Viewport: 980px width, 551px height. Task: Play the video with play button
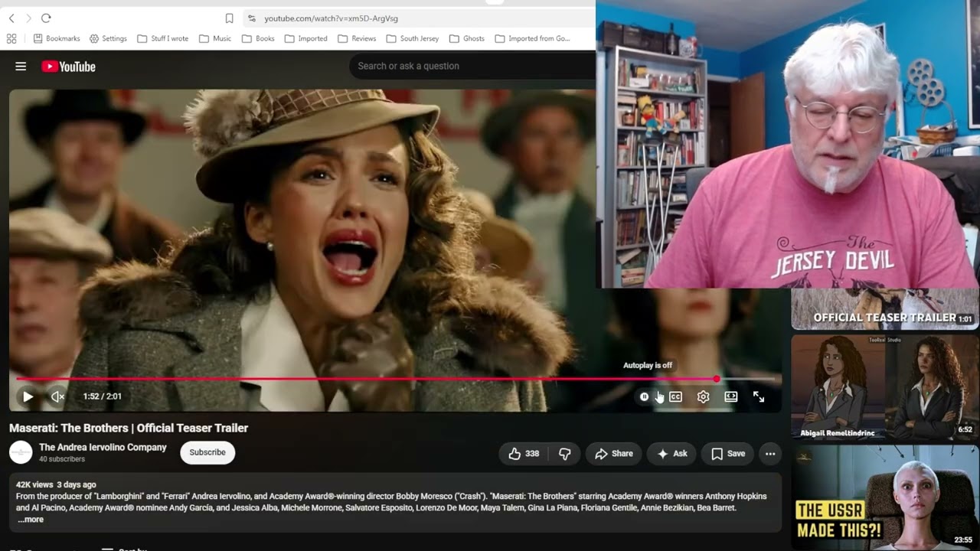(28, 396)
